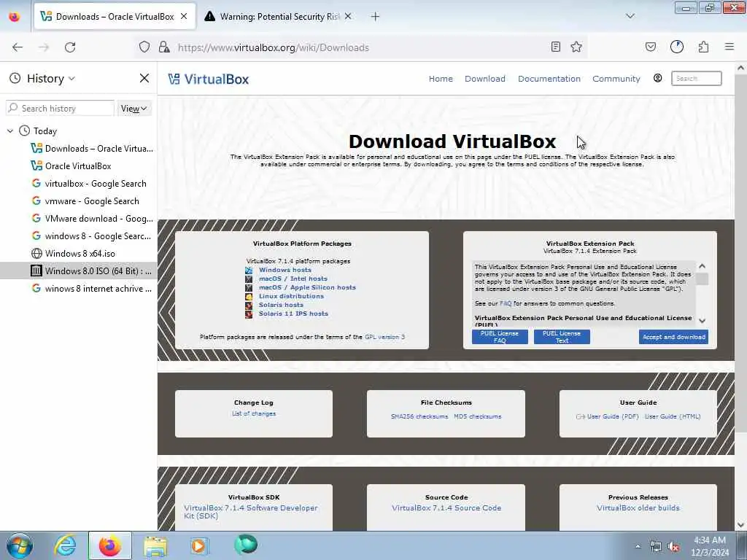Click the VirtualBox site search box
This screenshot has height=560, width=747.
tap(696, 79)
